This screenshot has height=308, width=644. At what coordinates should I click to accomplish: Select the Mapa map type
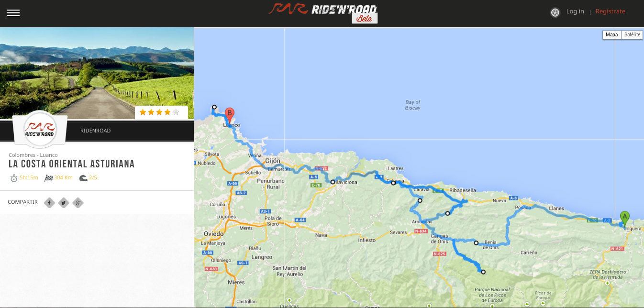click(611, 34)
